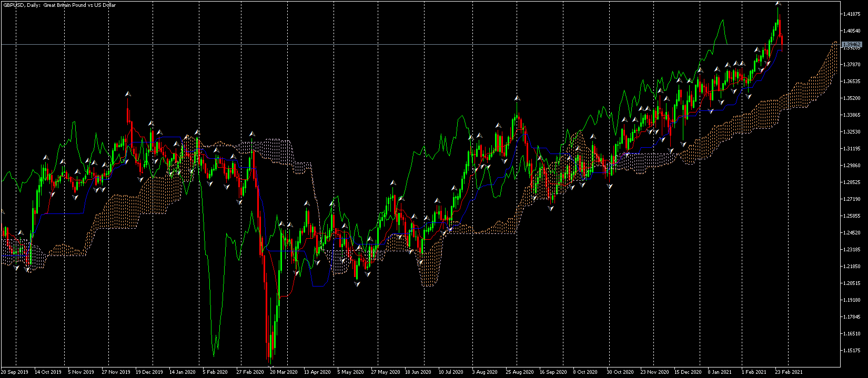The height and width of the screenshot is (378, 868).
Task: Select the 20 Sep 2019 date on time axis
Action: pos(15,372)
